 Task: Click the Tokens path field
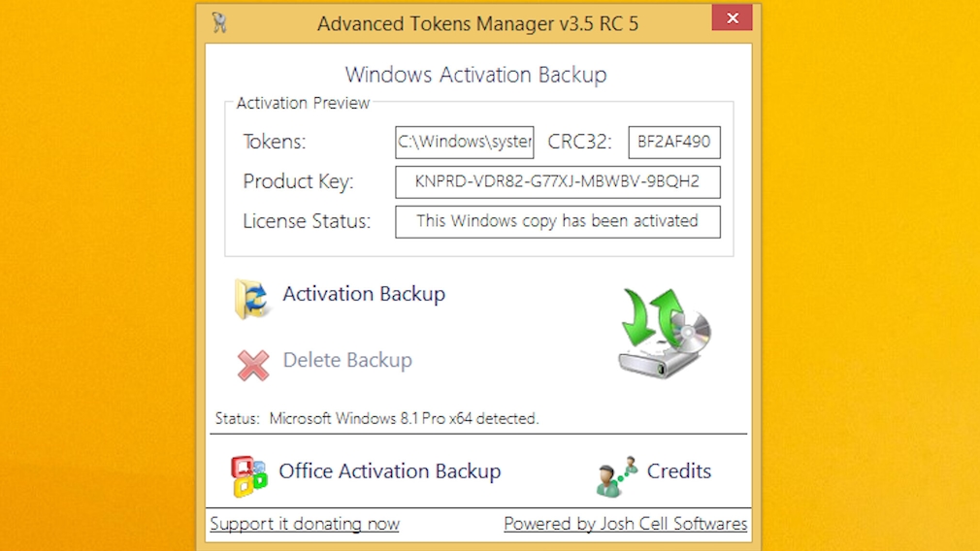[465, 142]
